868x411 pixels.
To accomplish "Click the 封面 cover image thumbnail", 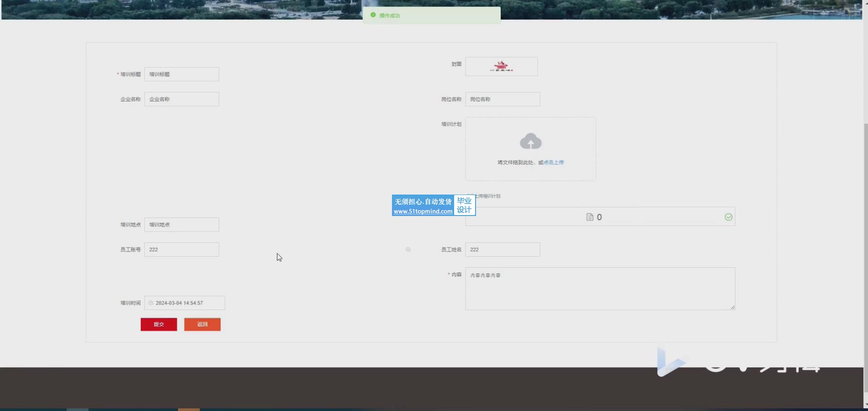I will click(x=501, y=67).
